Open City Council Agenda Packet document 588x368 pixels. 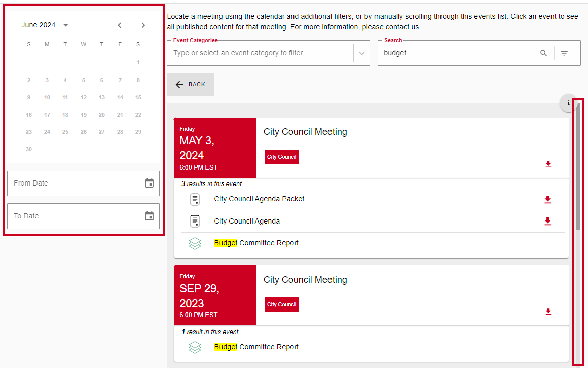pyautogui.click(x=259, y=199)
